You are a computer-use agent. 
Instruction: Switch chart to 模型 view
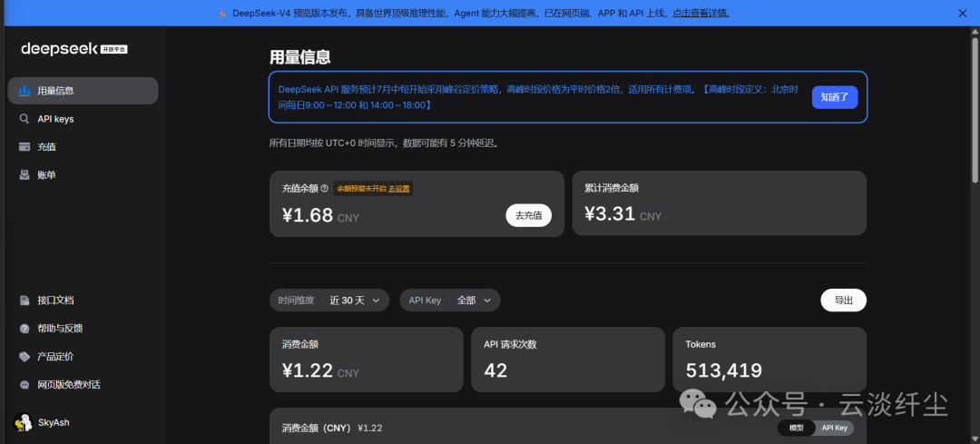click(x=797, y=428)
